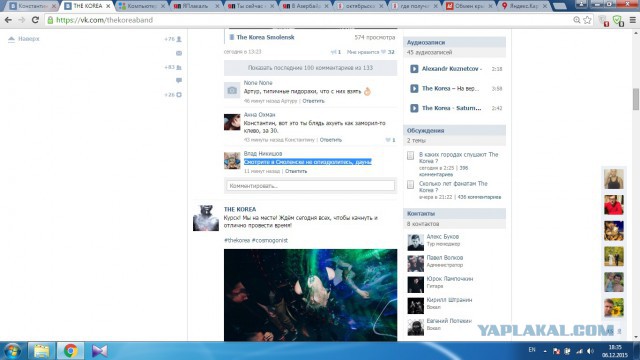The image size is (640, 360).
Task: Click the Наверх back-to-top link
Action: click(x=24, y=39)
